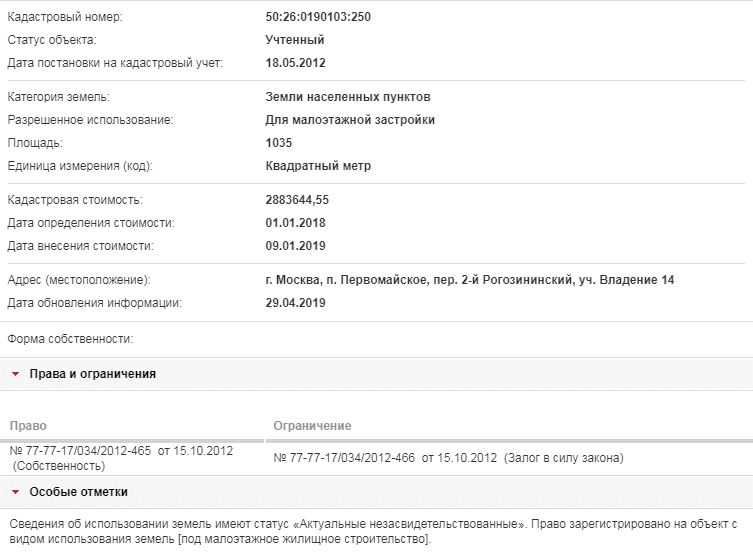The image size is (753, 556).
Task: Click the Ограничение column header
Action: (x=312, y=426)
